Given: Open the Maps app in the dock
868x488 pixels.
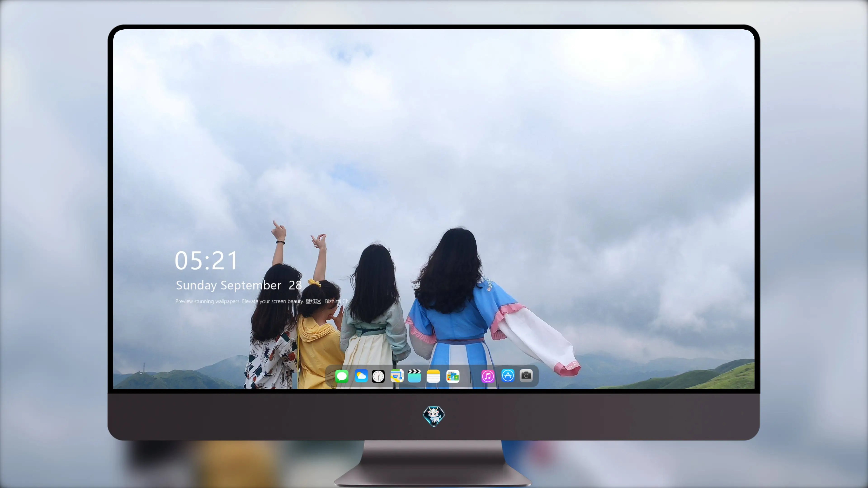Looking at the screenshot, I should (397, 376).
